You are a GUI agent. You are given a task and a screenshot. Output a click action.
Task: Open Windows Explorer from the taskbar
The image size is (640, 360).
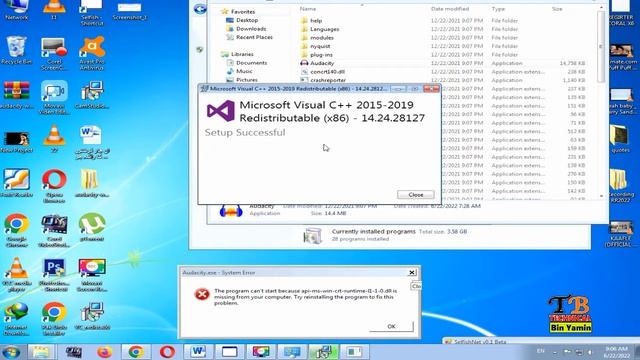(x=41, y=352)
